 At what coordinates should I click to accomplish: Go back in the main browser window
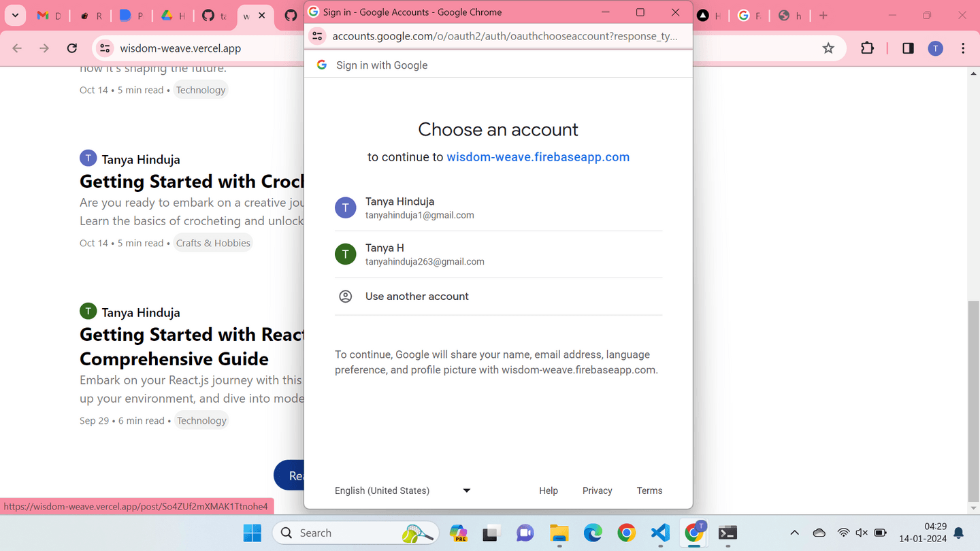(x=17, y=48)
